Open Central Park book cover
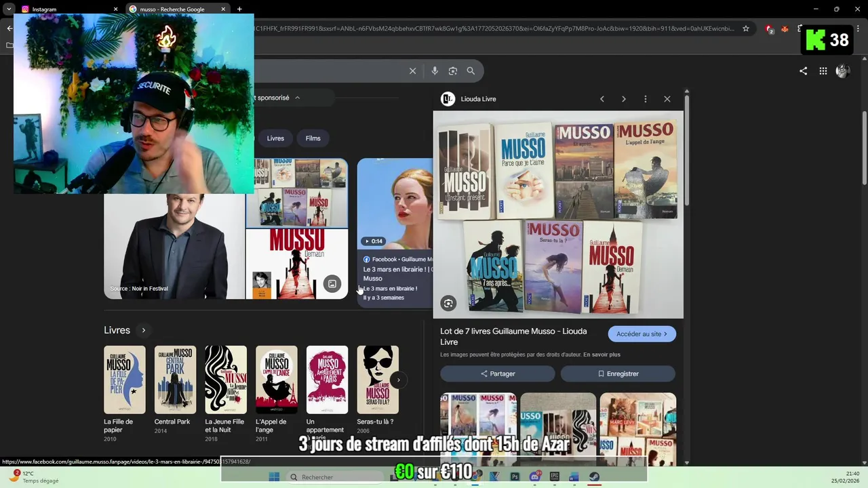The height and width of the screenshot is (488, 868). pyautogui.click(x=175, y=380)
